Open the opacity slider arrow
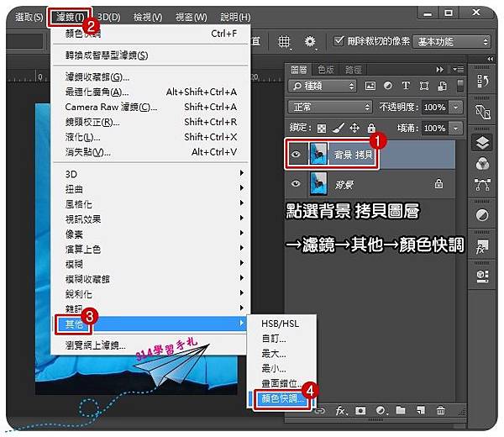Screen dimensions: 504x437 tap(456, 108)
